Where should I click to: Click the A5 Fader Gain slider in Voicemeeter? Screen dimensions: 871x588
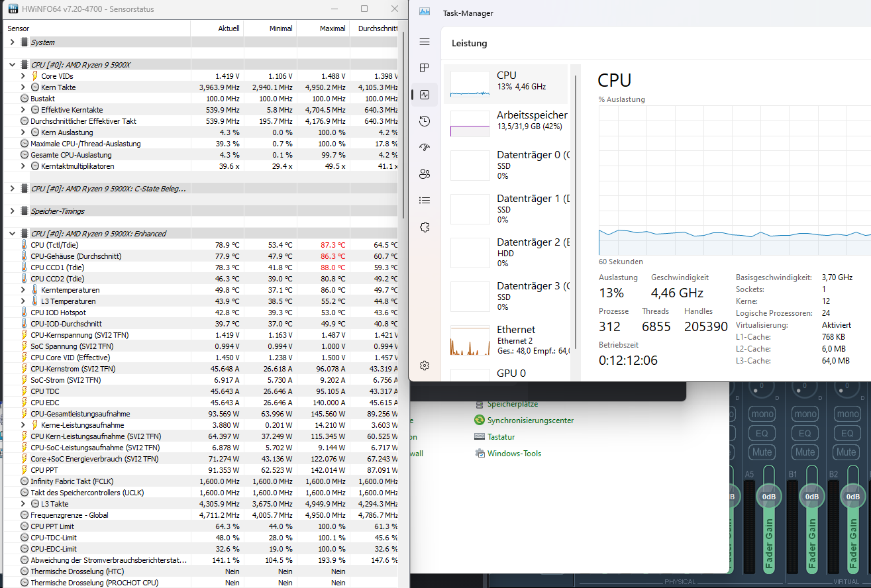pos(769,518)
